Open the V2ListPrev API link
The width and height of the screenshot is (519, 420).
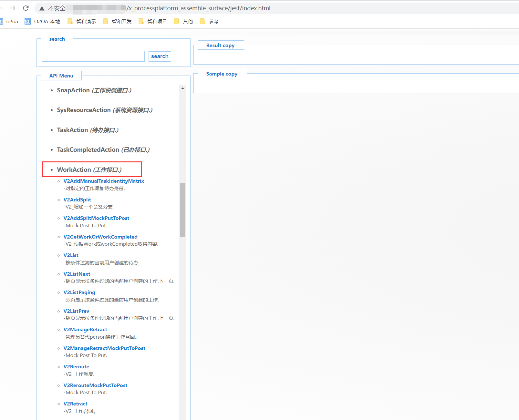tap(76, 311)
